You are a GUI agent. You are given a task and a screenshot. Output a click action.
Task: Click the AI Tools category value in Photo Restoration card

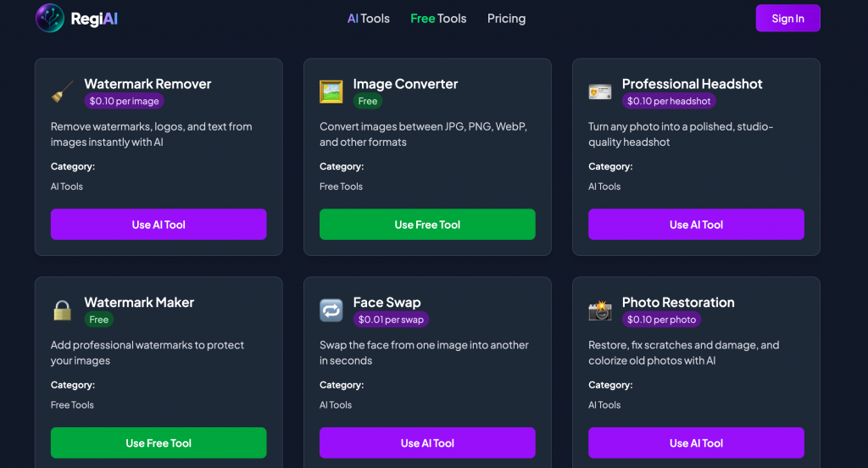(x=604, y=405)
